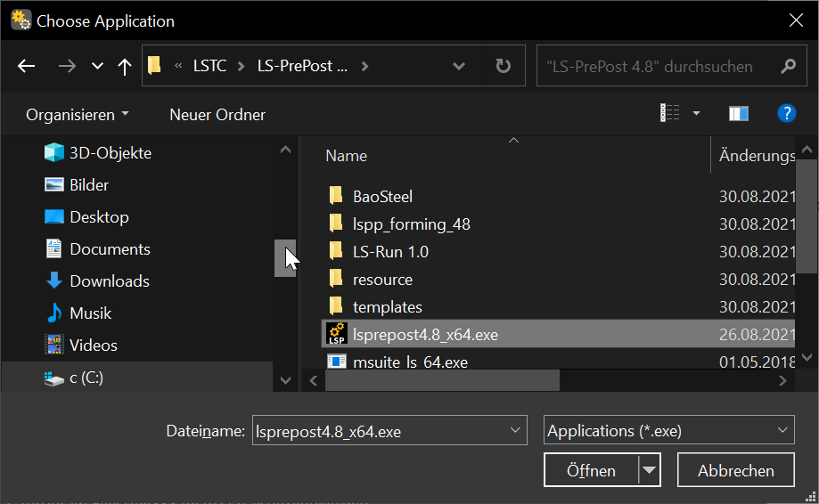Go forward with the right arrow
This screenshot has height=504, width=819.
pyautogui.click(x=67, y=66)
